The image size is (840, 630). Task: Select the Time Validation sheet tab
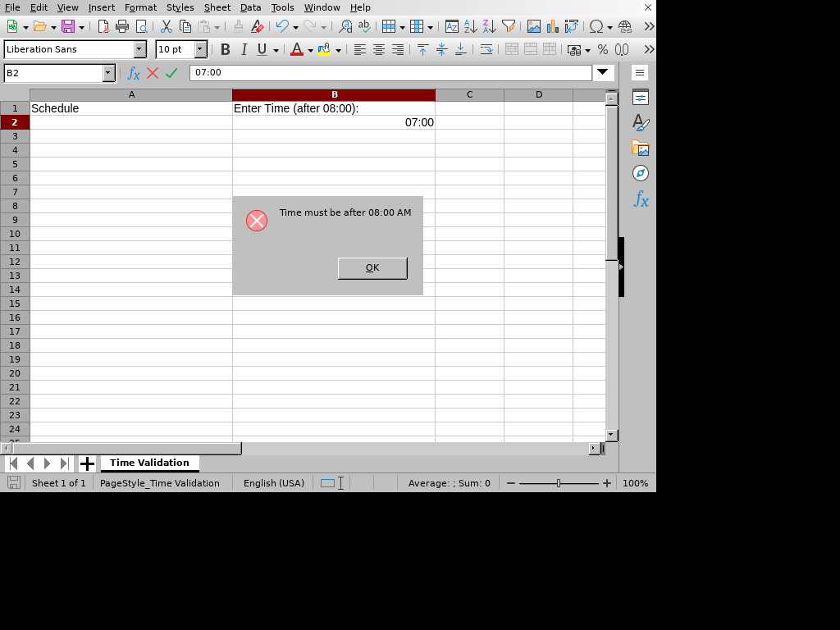click(149, 463)
